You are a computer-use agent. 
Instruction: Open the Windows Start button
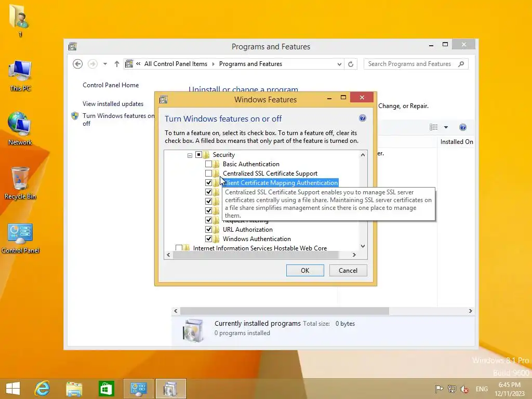pyautogui.click(x=13, y=389)
